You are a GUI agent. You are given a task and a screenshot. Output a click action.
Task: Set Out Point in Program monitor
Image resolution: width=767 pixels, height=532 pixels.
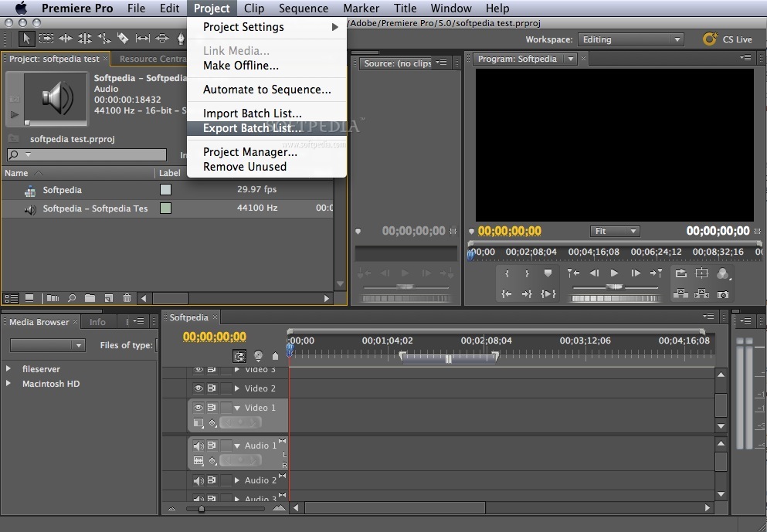tap(527, 273)
